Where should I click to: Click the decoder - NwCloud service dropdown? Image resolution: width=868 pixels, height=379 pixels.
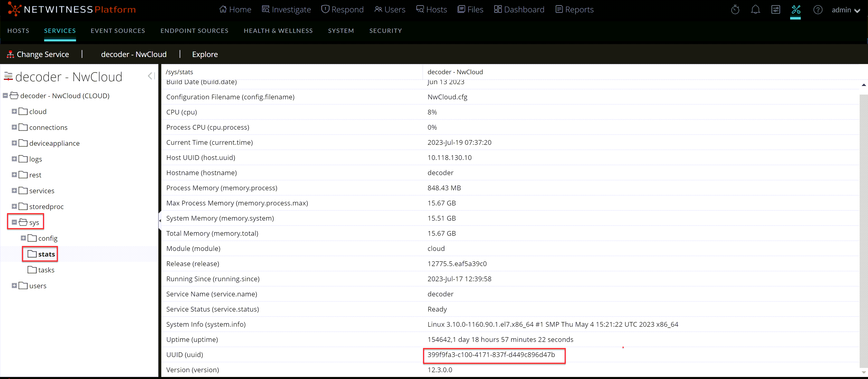point(134,54)
